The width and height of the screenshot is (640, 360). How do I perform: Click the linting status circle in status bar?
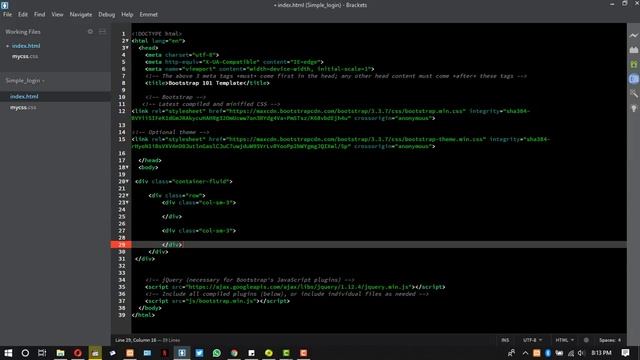point(586,340)
